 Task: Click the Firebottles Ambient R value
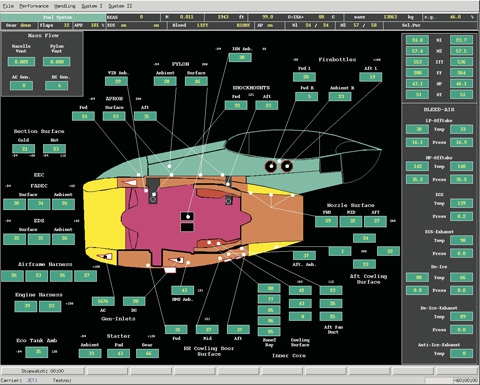tap(340, 97)
